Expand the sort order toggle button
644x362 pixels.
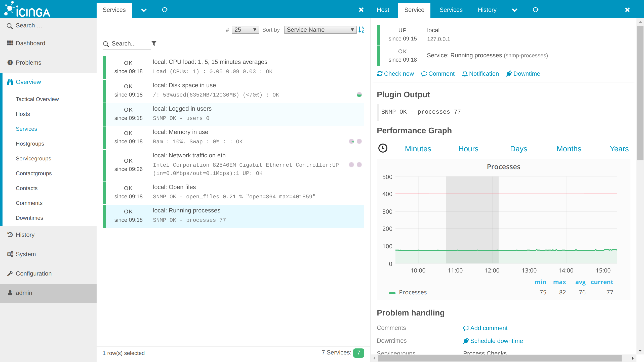pyautogui.click(x=362, y=30)
